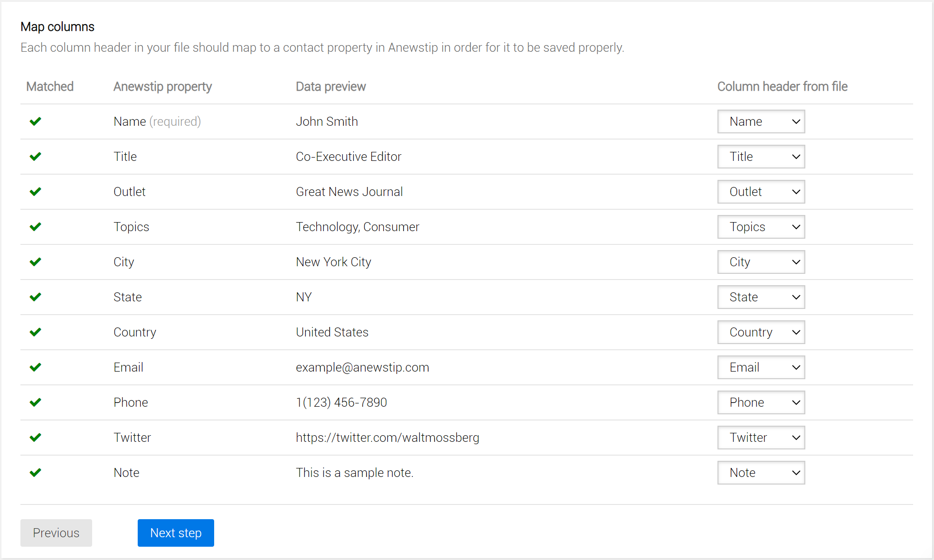Click the Anewstip property column heading
This screenshot has width=934, height=560.
[x=162, y=86]
